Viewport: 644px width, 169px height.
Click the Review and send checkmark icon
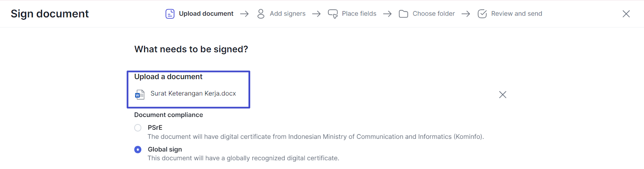click(x=482, y=14)
